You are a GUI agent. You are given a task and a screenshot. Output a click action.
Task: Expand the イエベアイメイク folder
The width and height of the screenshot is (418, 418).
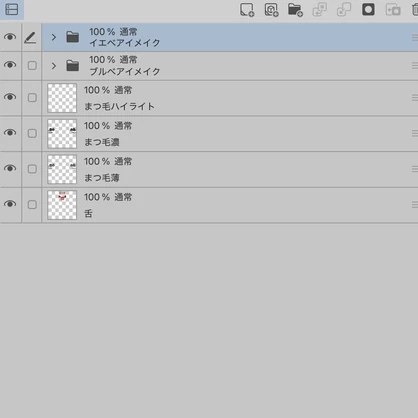pyautogui.click(x=54, y=37)
